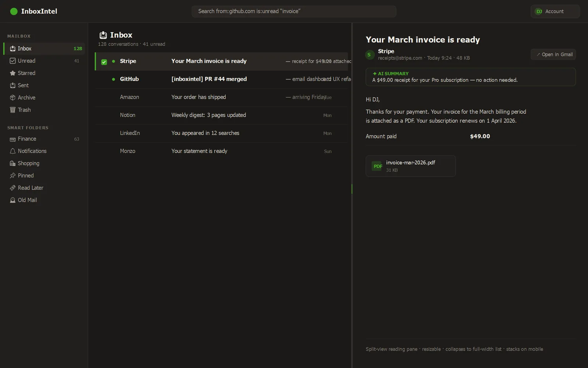Click the Starred star icon

[13, 73]
